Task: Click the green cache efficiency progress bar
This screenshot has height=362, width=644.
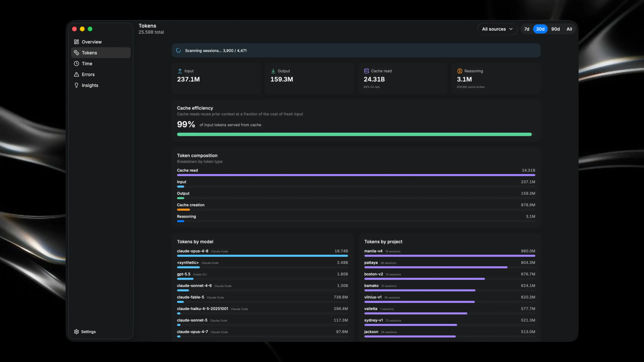Action: coord(354,134)
